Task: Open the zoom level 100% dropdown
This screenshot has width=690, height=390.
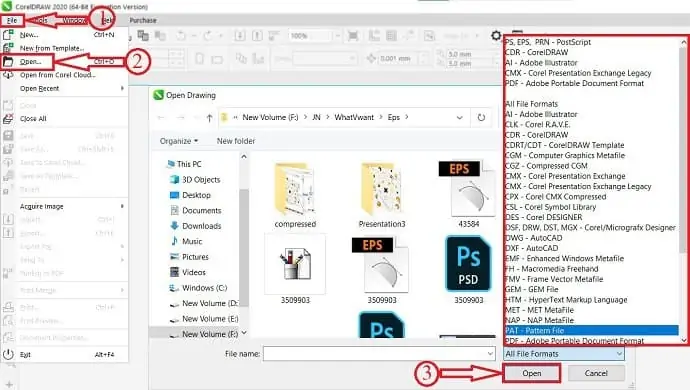Action: (x=337, y=36)
